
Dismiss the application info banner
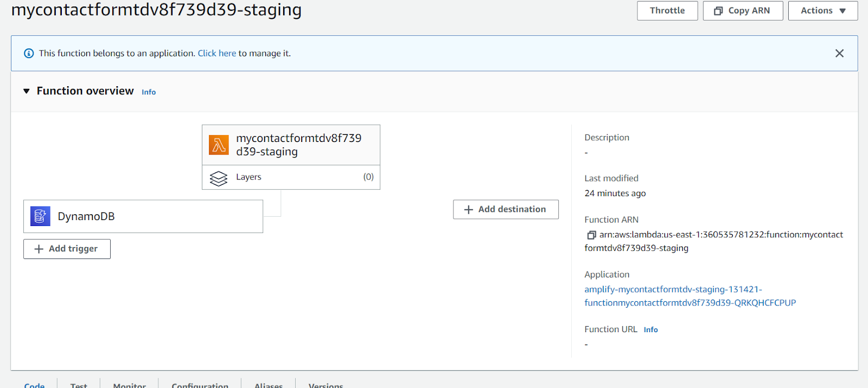click(839, 53)
